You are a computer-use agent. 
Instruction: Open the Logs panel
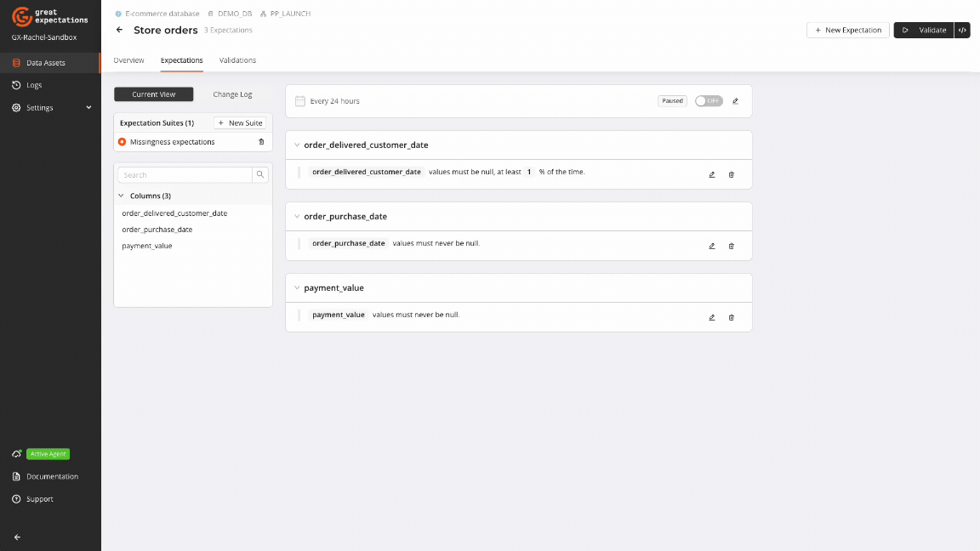point(34,85)
